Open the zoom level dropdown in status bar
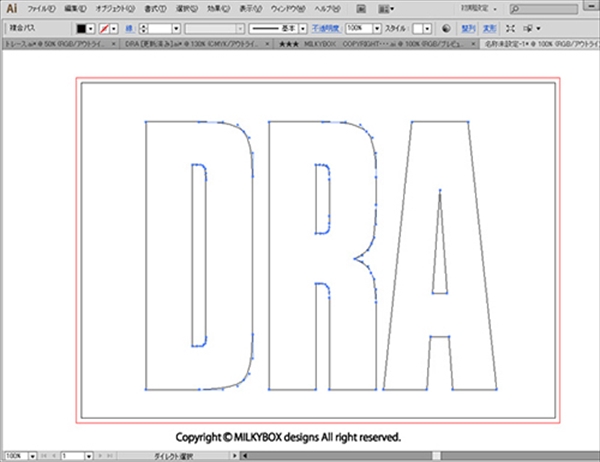600x462 pixels. (33, 456)
